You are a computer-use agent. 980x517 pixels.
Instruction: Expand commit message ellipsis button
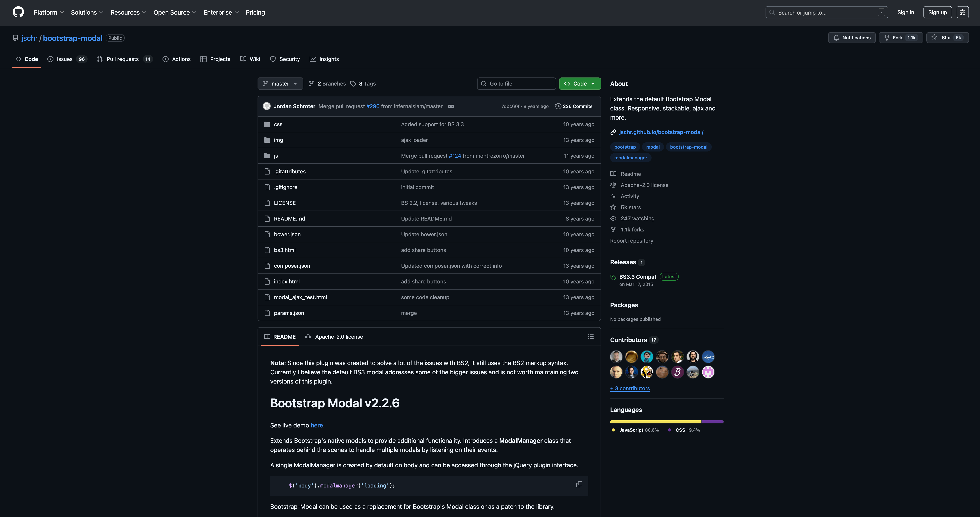pos(451,106)
